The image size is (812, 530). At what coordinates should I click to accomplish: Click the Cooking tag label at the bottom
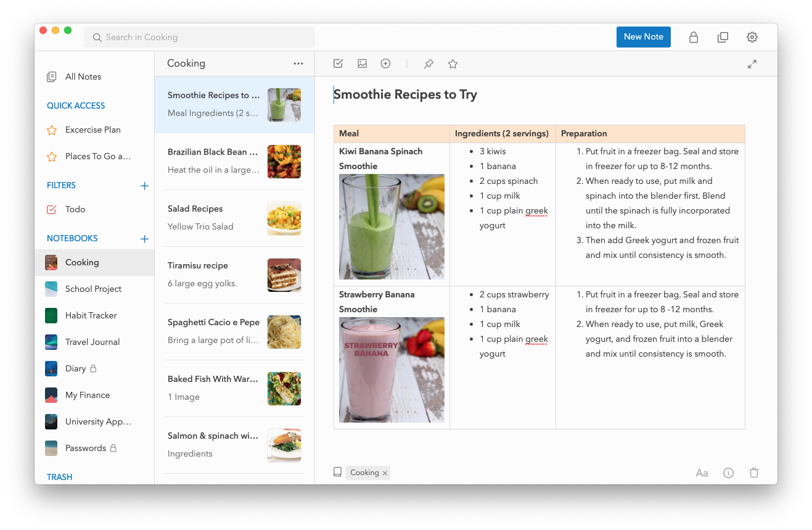tap(364, 473)
